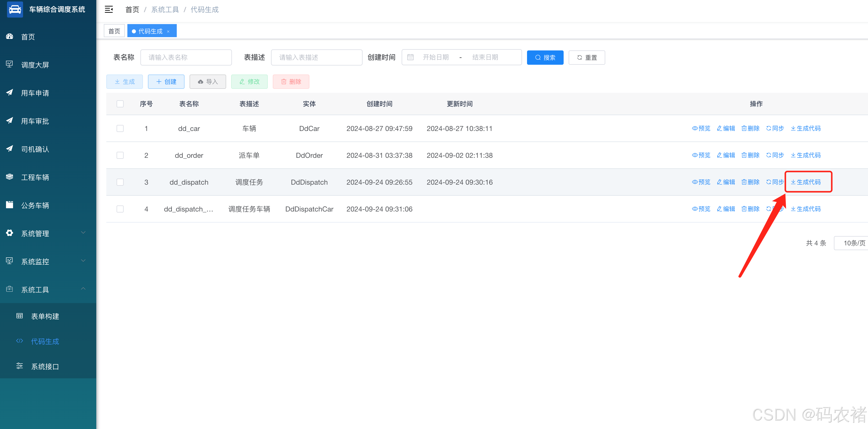Image resolution: width=868 pixels, height=429 pixels.
Task: Check the 调度任务车辆 row checkbox
Action: [x=120, y=209]
